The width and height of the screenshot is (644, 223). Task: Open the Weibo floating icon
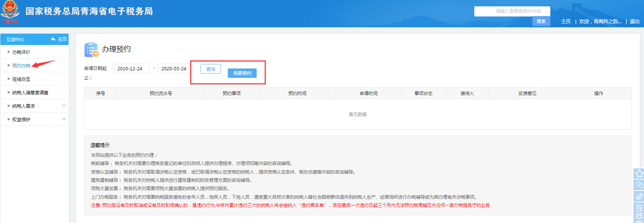point(639,196)
